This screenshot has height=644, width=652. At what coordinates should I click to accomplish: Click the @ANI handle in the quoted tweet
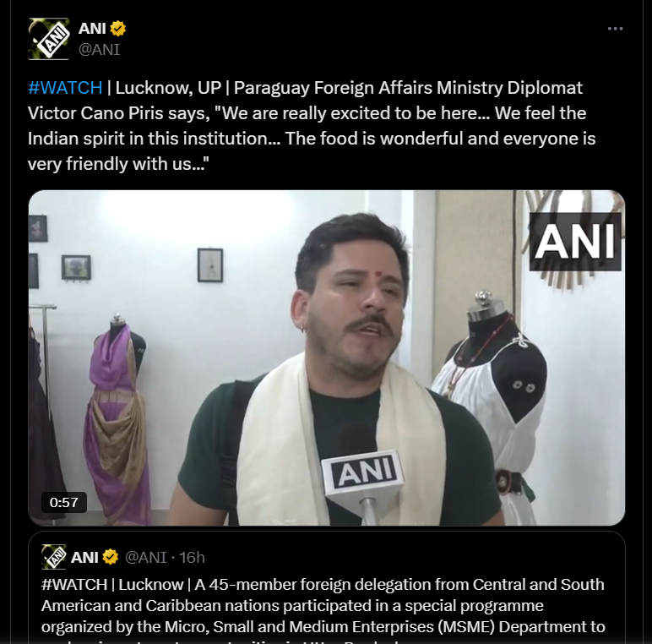146,557
